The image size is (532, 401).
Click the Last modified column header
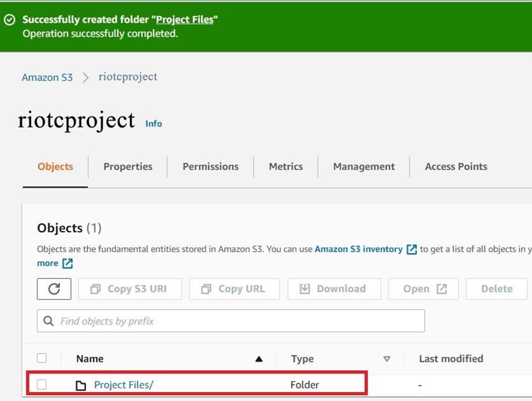[451, 359]
